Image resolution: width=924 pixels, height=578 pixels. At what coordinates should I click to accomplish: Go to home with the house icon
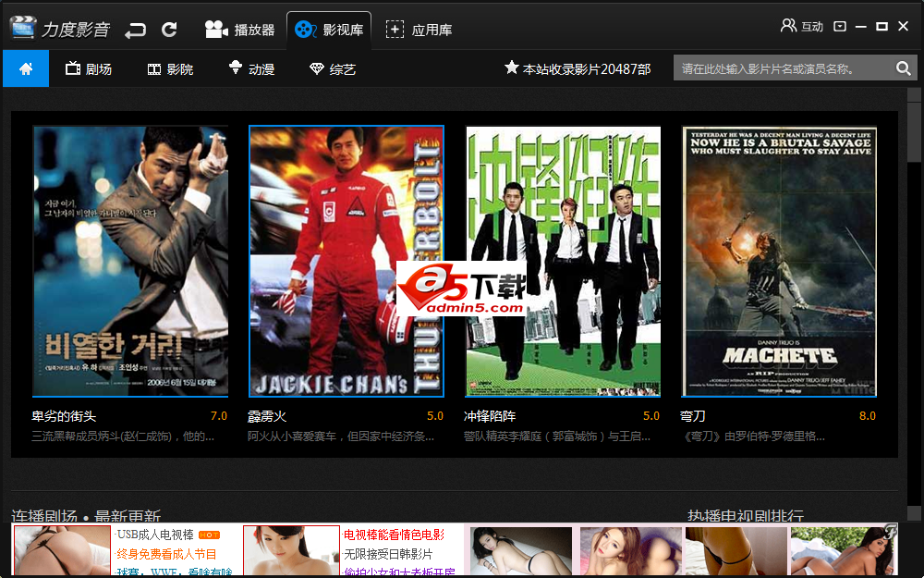[x=26, y=68]
